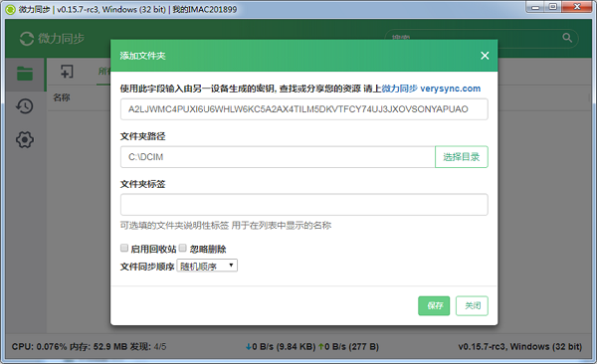The image size is (597, 364).
Task: Click the folder path field showing C:\DCIM
Action: [278, 157]
